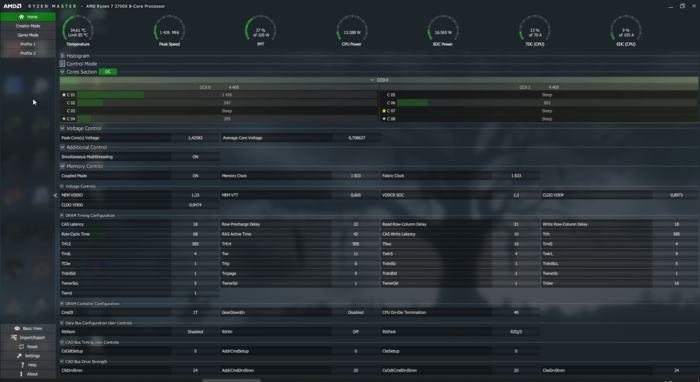Click the Help question mark icon
The image size is (700, 382).
click(22, 365)
